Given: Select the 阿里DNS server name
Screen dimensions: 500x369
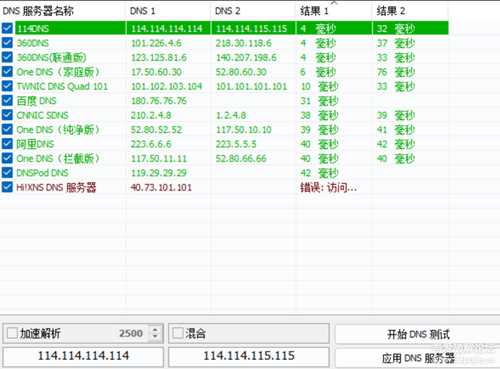Looking at the screenshot, I should [35, 144].
